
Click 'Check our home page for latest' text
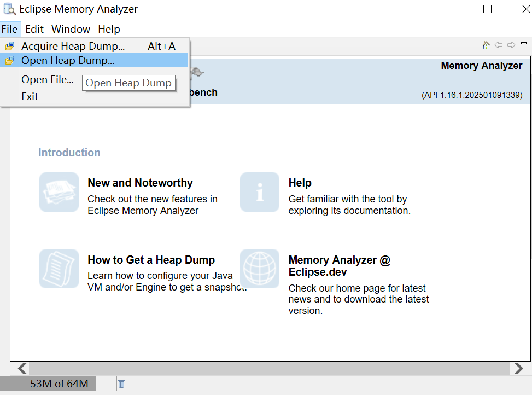[x=359, y=299]
